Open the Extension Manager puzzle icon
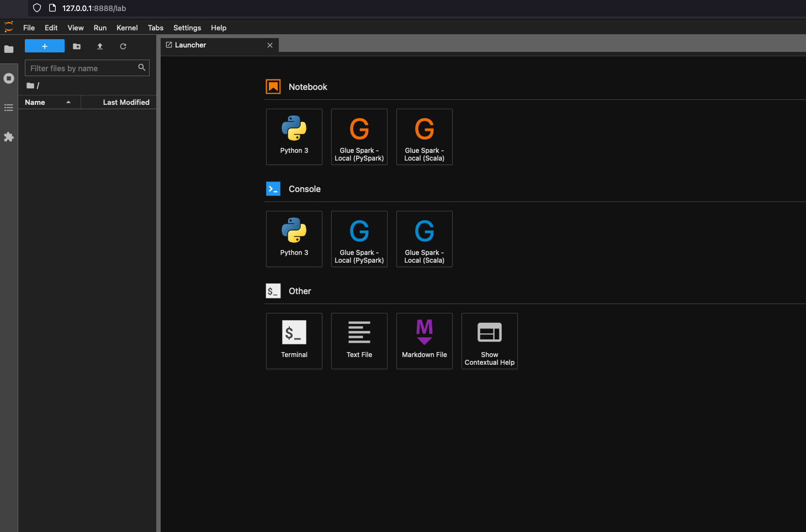The height and width of the screenshot is (532, 806). click(x=9, y=137)
